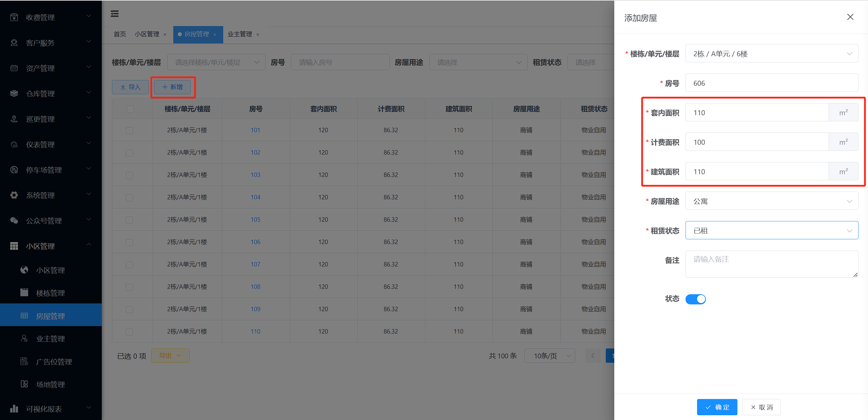Close the 业主管理 tab via its x
This screenshot has height=420, width=868.
(x=258, y=35)
